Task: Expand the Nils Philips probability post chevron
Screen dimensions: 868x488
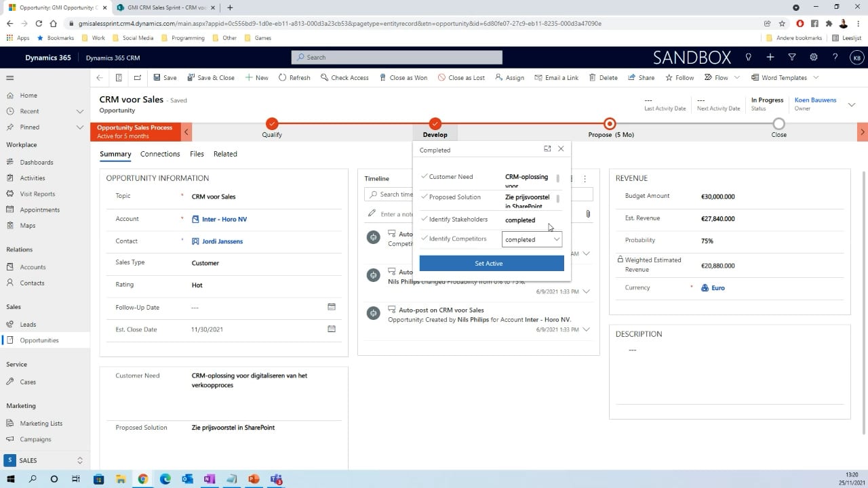Action: (587, 291)
